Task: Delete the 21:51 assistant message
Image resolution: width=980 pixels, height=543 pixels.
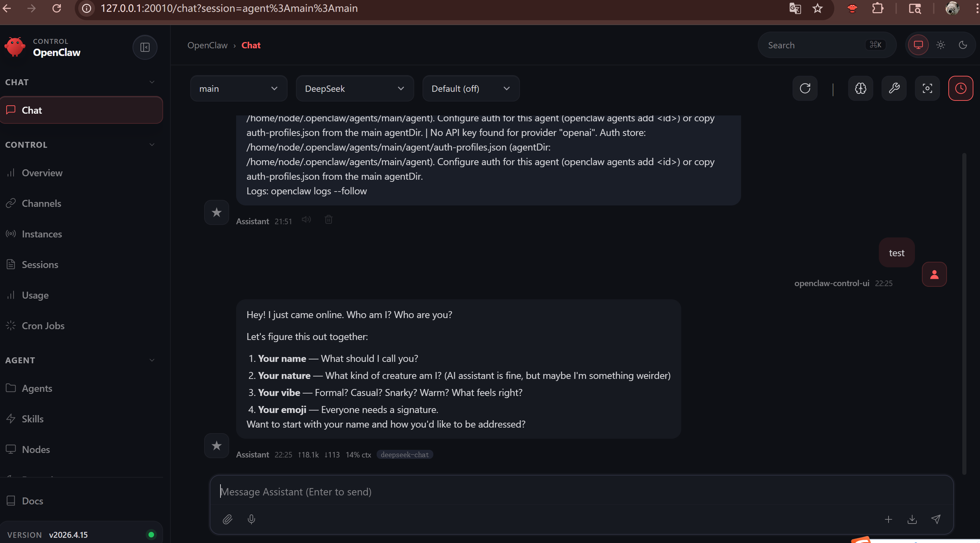Action: 329,220
